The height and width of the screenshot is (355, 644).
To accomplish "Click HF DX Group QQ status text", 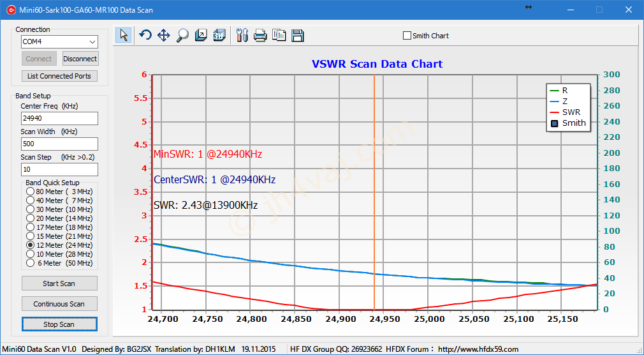I will pyautogui.click(x=336, y=349).
